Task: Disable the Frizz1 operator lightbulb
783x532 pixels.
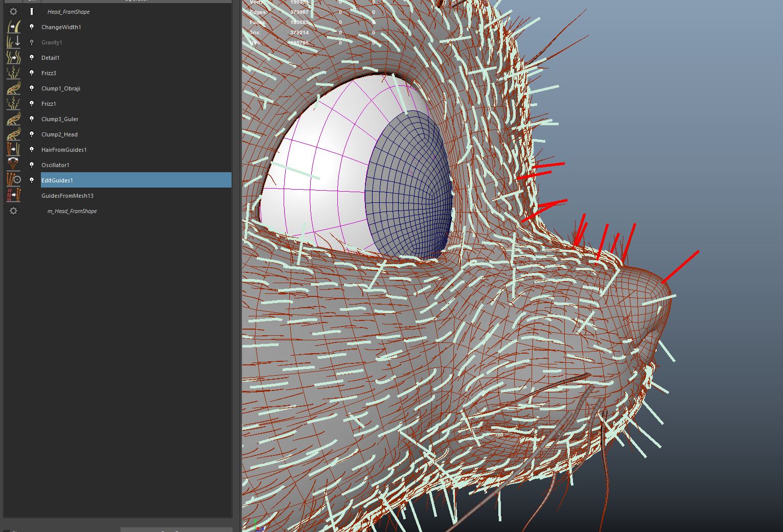Action: tap(32, 104)
